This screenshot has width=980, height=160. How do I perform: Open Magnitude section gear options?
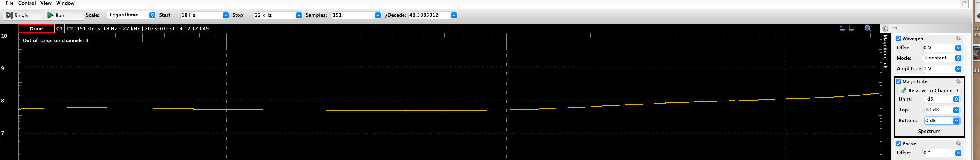coord(958,81)
